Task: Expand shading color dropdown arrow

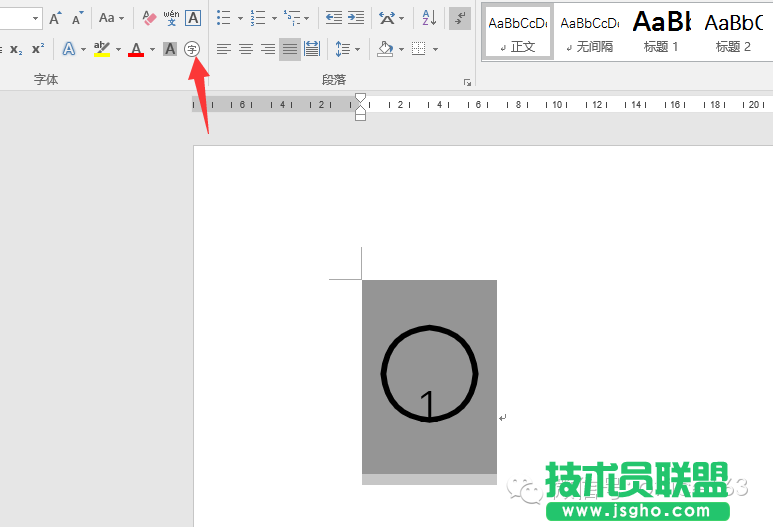Action: 401,49
